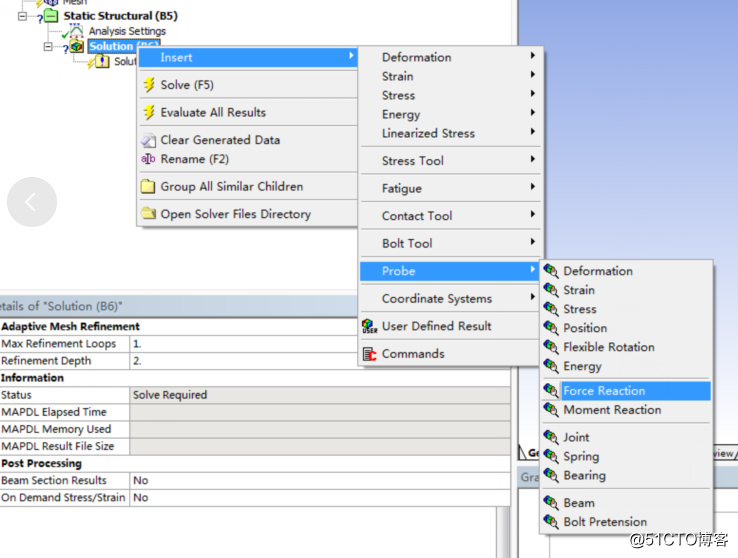The height and width of the screenshot is (558, 738).
Task: Click the Position probe icon
Action: click(551, 328)
